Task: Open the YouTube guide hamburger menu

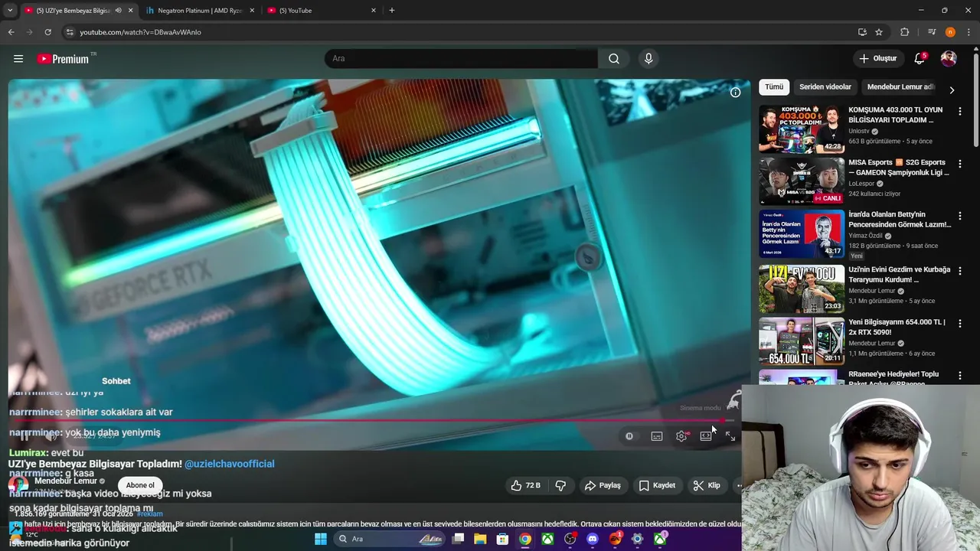Action: (x=18, y=59)
